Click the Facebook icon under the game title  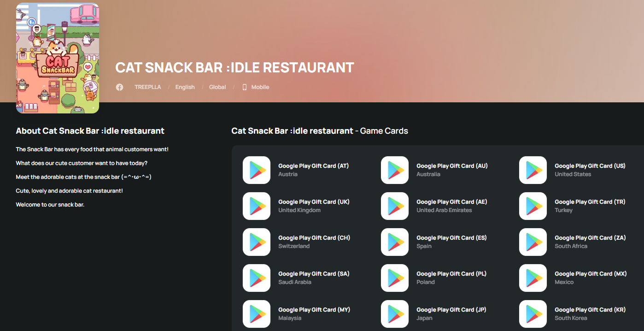(119, 87)
